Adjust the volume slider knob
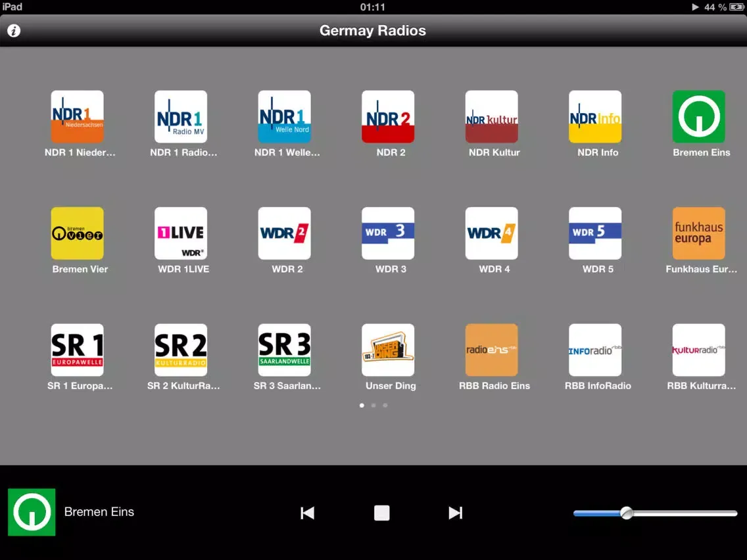Image resolution: width=747 pixels, height=560 pixels. (x=627, y=513)
